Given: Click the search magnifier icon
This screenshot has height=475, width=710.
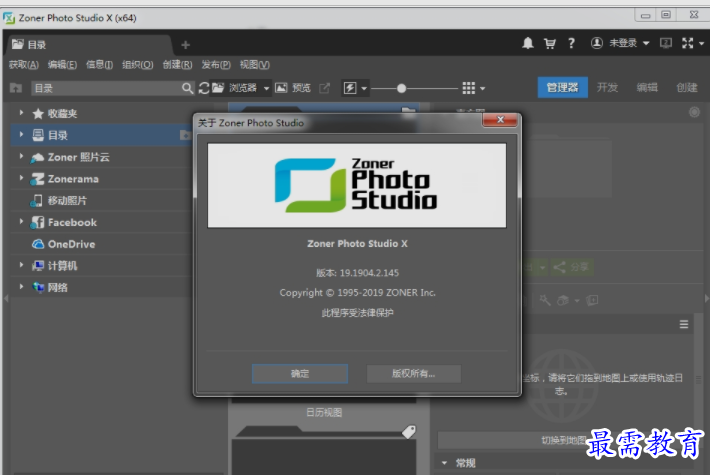Looking at the screenshot, I should (187, 88).
